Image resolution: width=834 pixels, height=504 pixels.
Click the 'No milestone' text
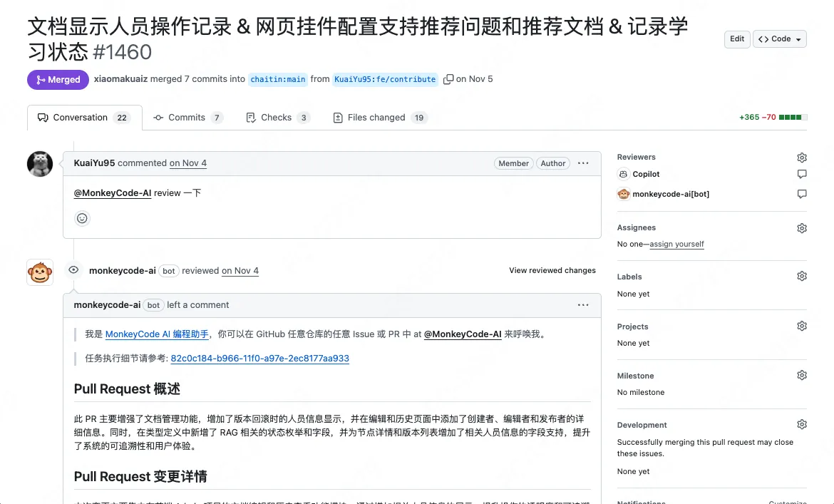coord(640,392)
